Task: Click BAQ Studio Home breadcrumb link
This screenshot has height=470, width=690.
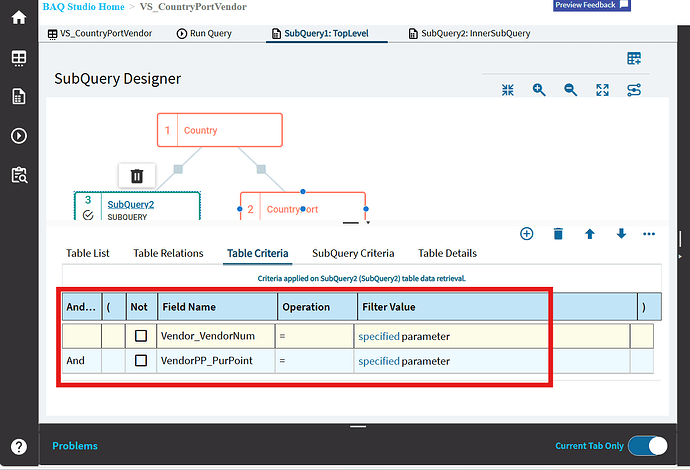Action: (83, 7)
